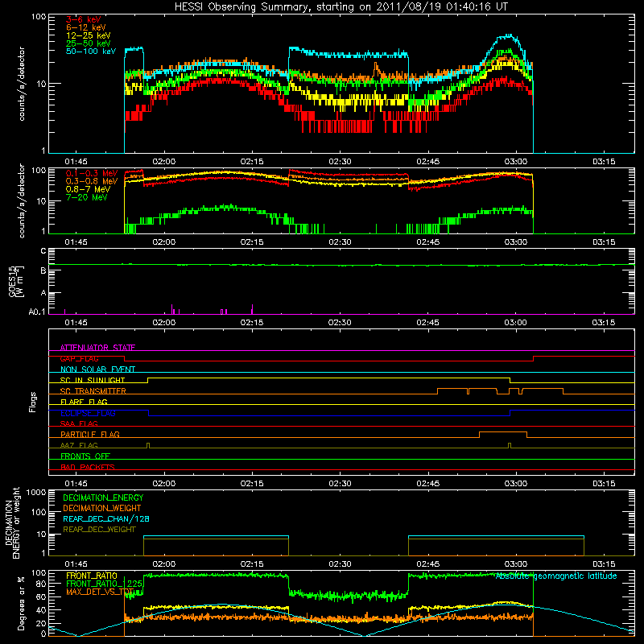Image resolution: width=644 pixels, height=644 pixels.
Task: Click the 0.8-7 MeV legend label
Action: coord(88,189)
